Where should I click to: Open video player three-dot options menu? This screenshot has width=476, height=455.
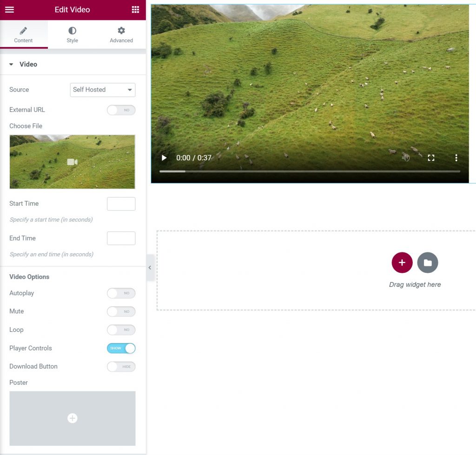click(456, 158)
